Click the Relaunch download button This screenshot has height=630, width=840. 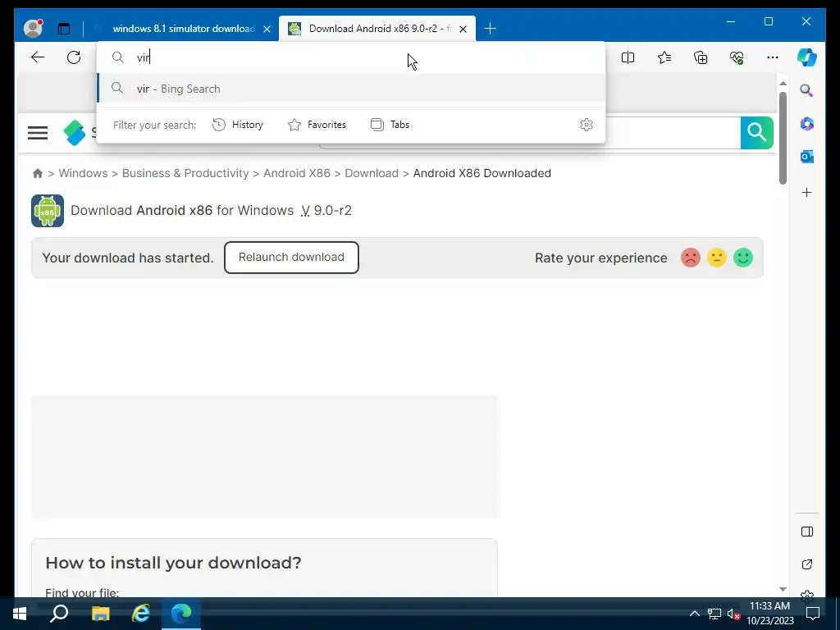pyautogui.click(x=291, y=257)
